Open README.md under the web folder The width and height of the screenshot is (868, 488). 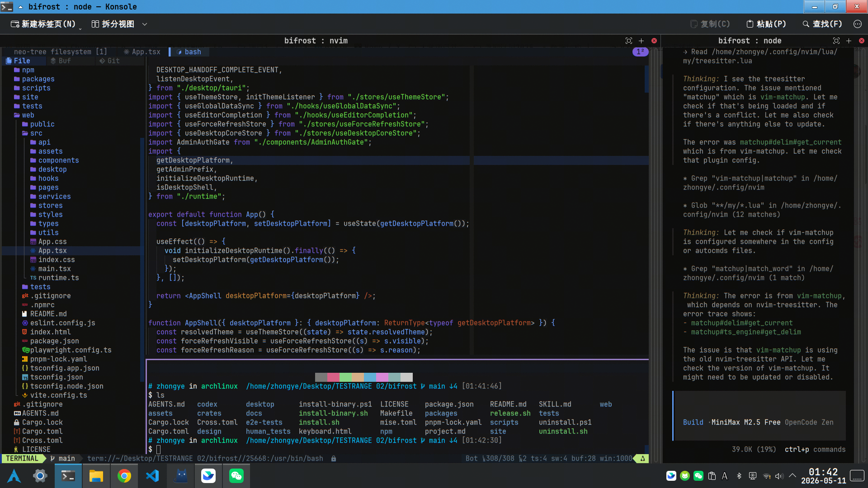point(44,314)
